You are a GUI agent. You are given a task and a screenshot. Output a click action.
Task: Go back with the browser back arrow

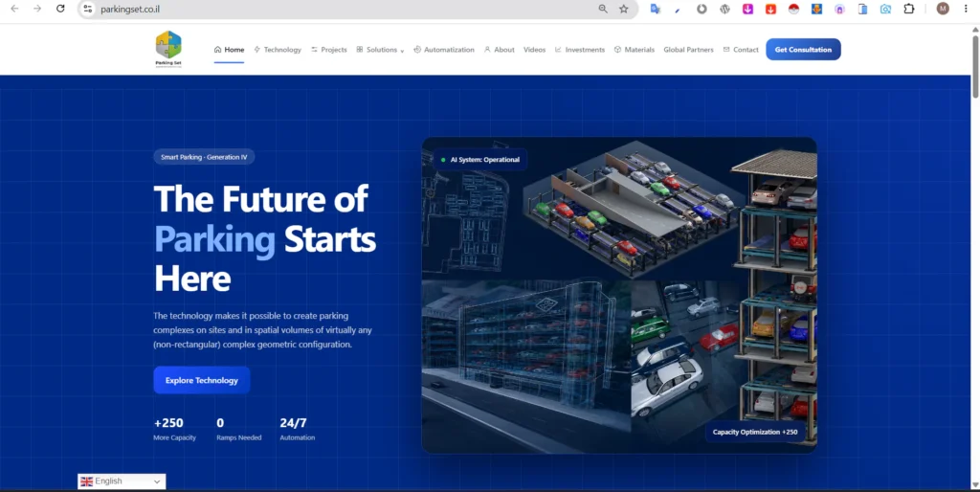(x=14, y=9)
